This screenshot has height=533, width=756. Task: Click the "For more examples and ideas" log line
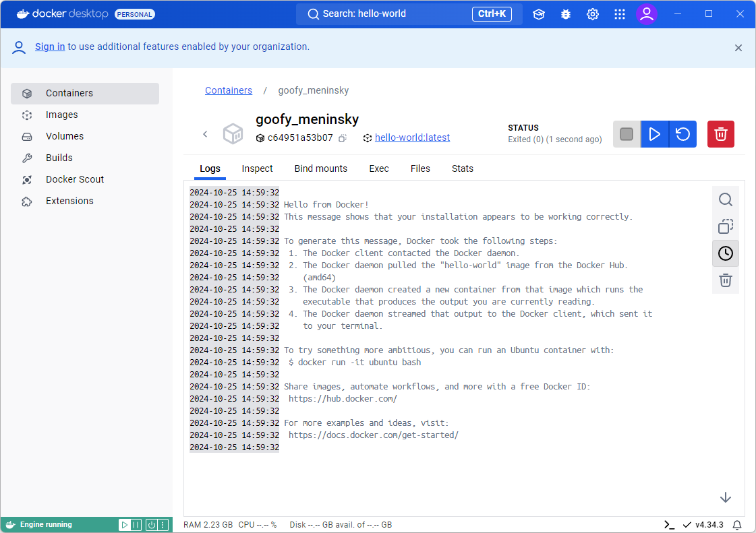click(x=366, y=423)
